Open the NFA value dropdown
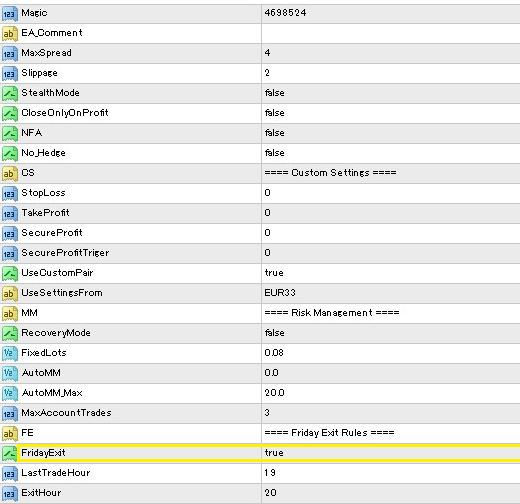Image resolution: width=520 pixels, height=504 pixels. coord(391,133)
